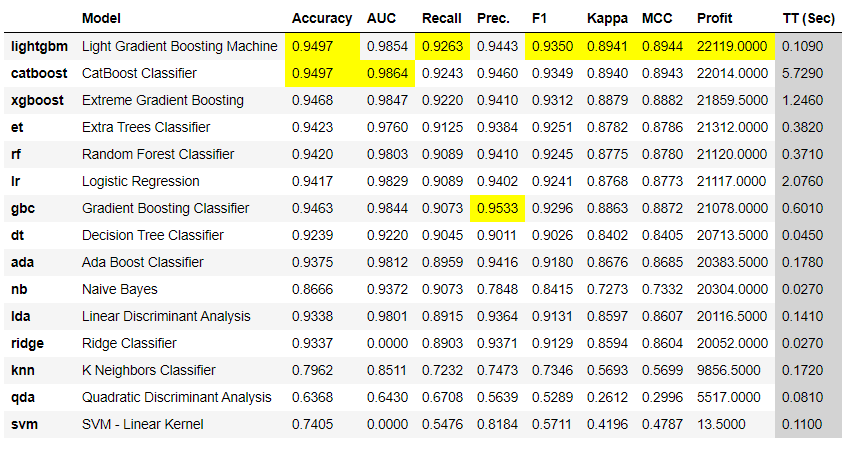Click the highlighted lightgbm F1 value 0.9350
The width and height of the screenshot is (850, 451).
pos(552,46)
